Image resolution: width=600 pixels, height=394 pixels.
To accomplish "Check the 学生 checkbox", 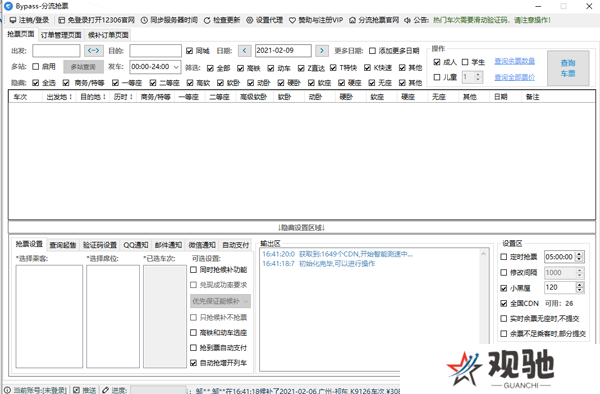I will coord(465,62).
